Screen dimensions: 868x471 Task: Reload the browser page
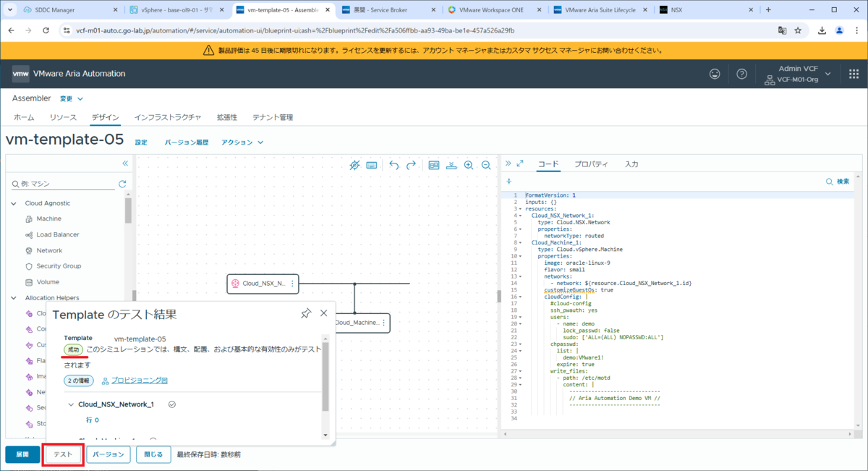coord(46,31)
